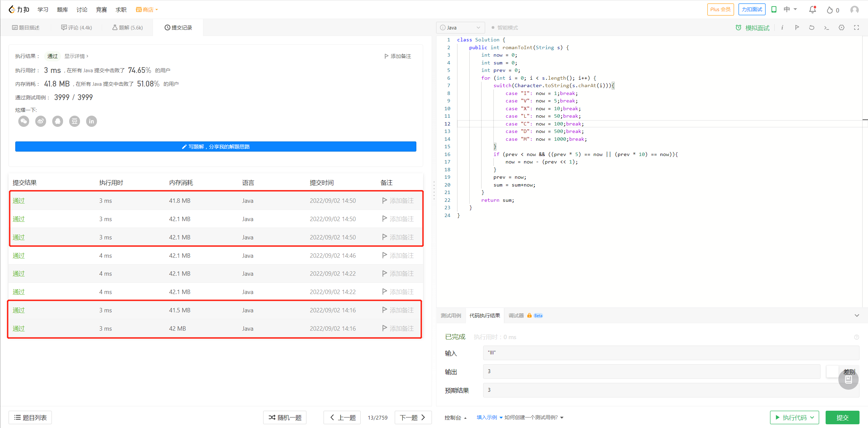The width and height of the screenshot is (868, 428).
Task: Collapse the result panel chevron
Action: 857,315
